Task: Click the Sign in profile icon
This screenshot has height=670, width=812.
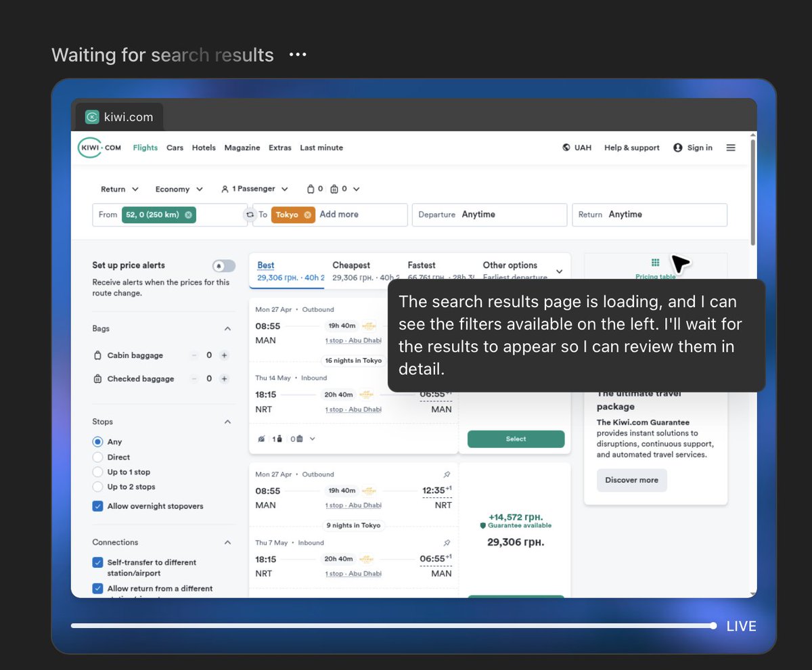Action: 677,148
